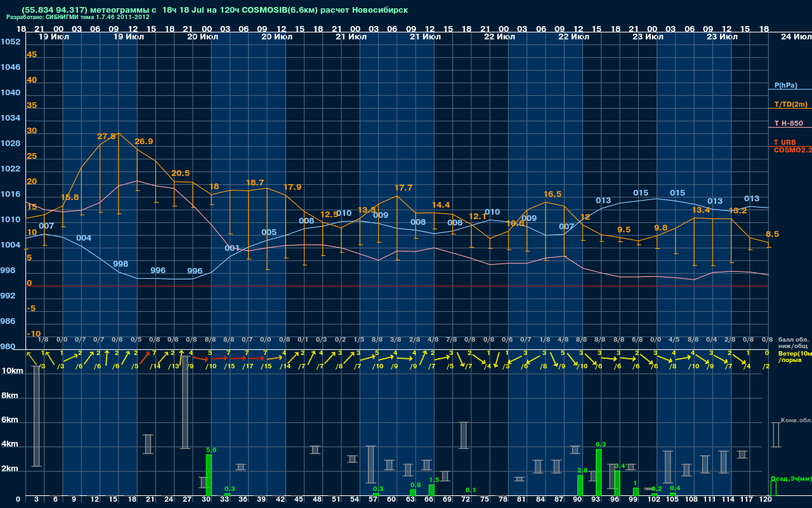Click the temperature value 9.8
The height and width of the screenshot is (508, 812).
coord(661,228)
